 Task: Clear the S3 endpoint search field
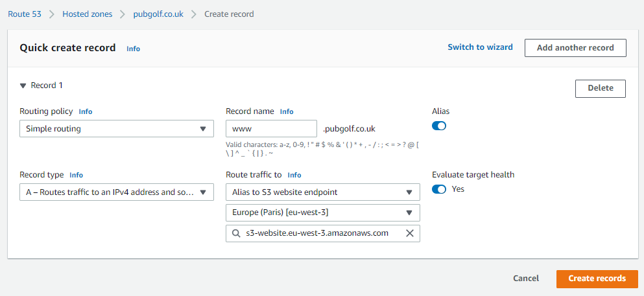pyautogui.click(x=409, y=233)
